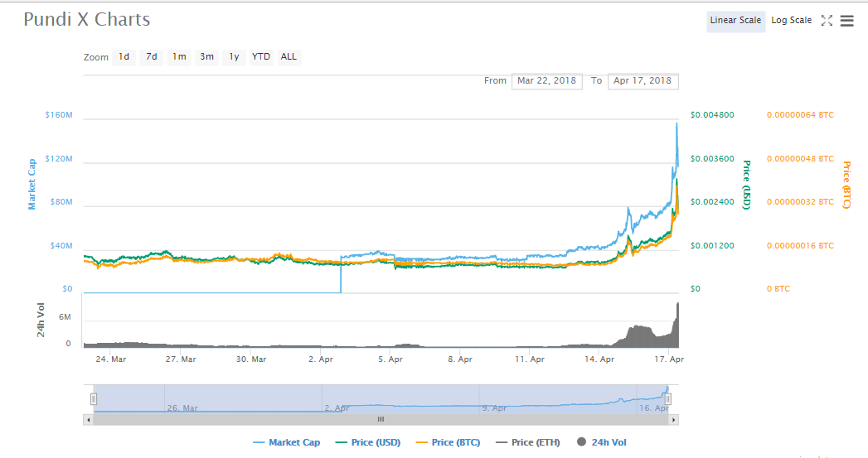Click the navigator left scroll arrow
868x458 pixels.
pyautogui.click(x=89, y=420)
